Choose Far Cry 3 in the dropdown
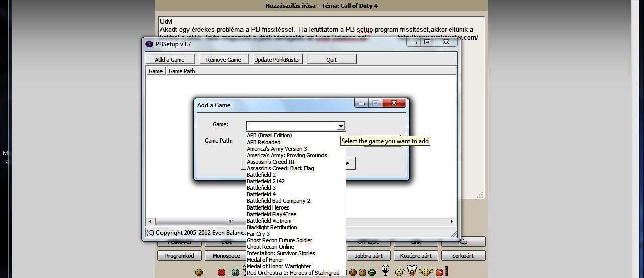This screenshot has width=644, height=278. pyautogui.click(x=295, y=234)
